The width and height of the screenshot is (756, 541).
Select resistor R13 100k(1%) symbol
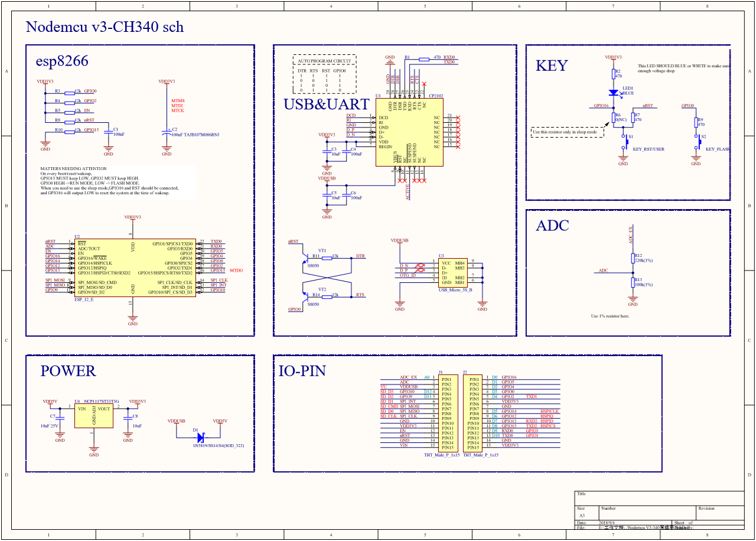(633, 282)
